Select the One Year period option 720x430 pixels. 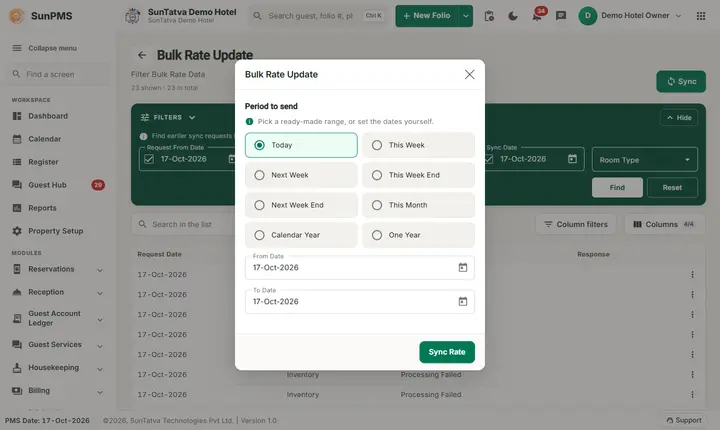point(418,235)
